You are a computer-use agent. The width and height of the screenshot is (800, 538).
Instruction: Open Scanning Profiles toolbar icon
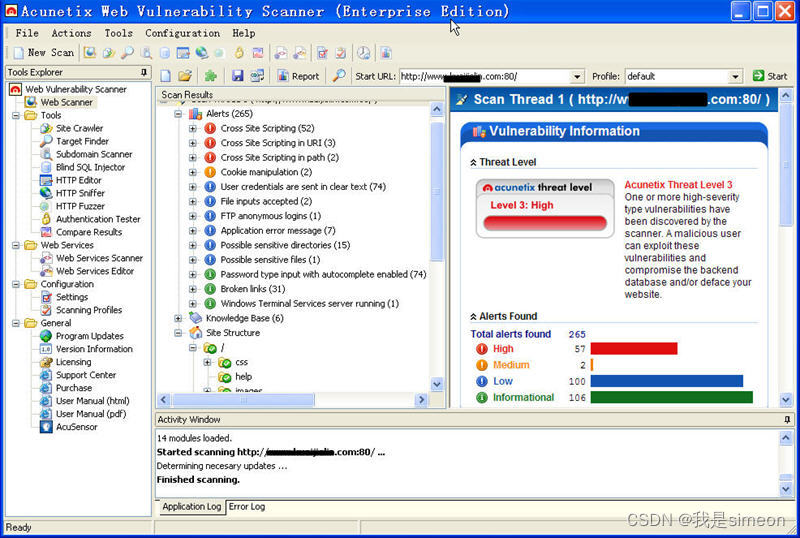click(341, 53)
